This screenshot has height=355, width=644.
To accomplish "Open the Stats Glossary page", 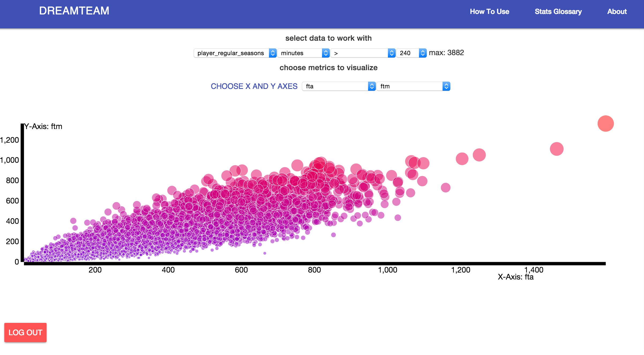I will point(558,12).
